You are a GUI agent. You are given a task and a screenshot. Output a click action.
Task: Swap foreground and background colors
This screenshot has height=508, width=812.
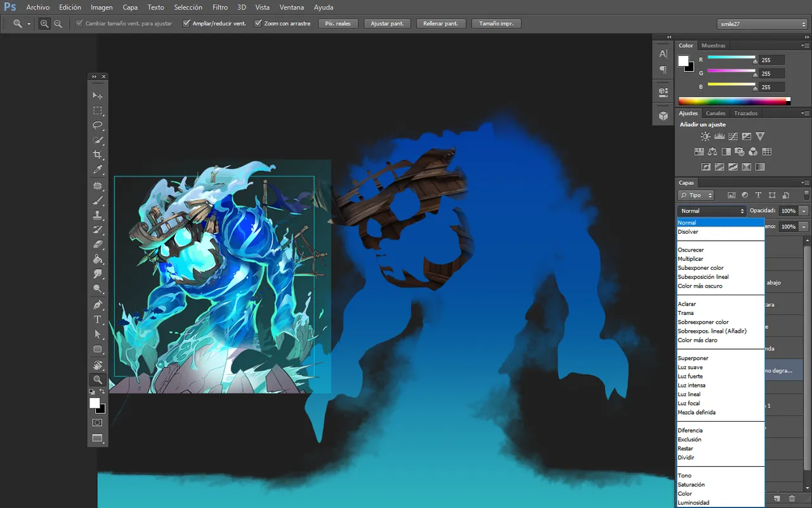tap(102, 392)
